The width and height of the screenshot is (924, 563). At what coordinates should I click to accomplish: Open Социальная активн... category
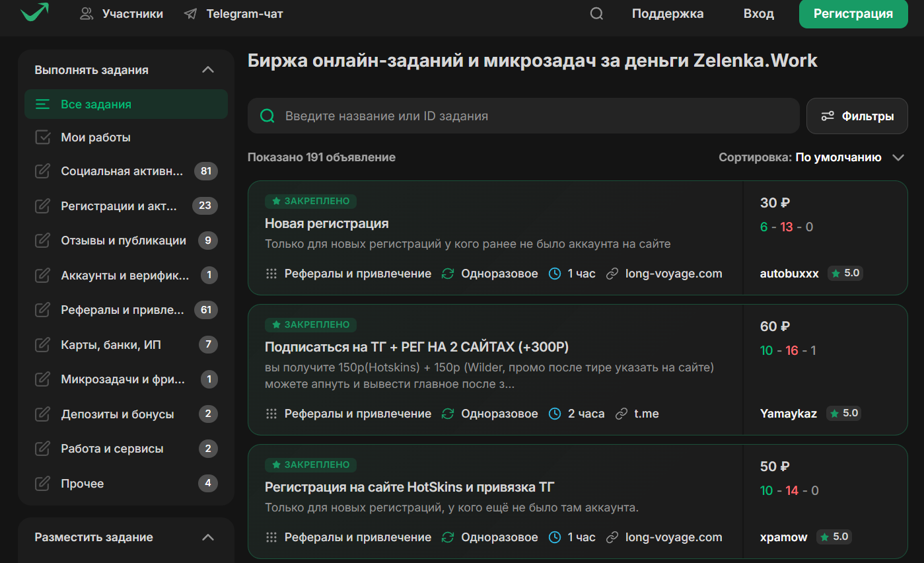126,172
